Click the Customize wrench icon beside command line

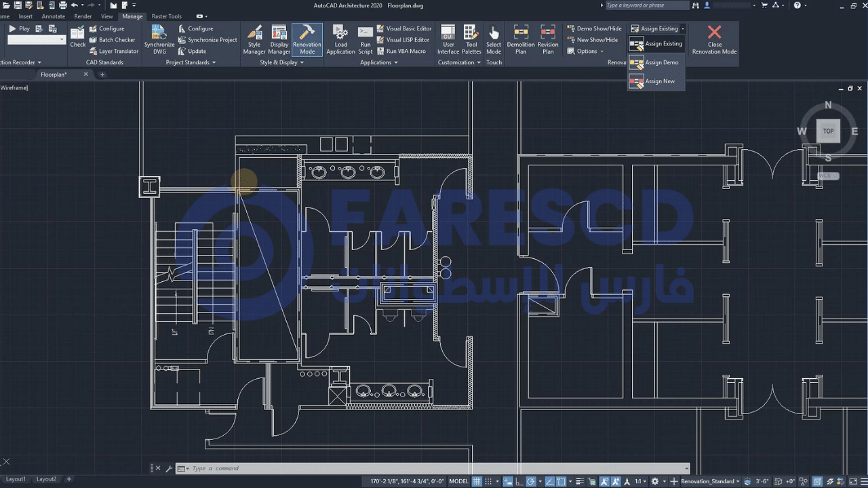click(x=169, y=468)
